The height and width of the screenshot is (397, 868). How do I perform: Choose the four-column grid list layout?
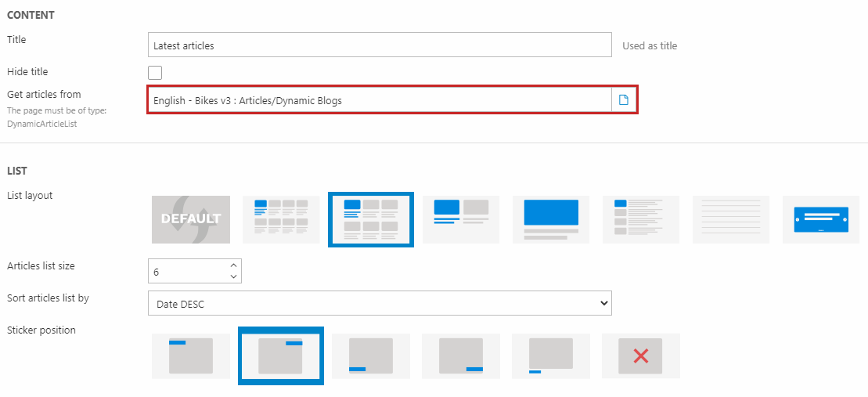click(x=281, y=219)
